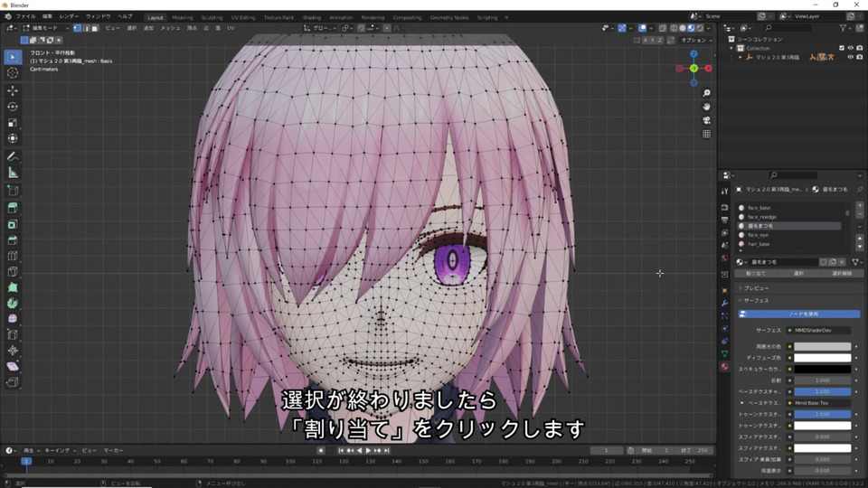Open the viewport shading options dropdown
The width and height of the screenshot is (868, 488).
point(709,28)
